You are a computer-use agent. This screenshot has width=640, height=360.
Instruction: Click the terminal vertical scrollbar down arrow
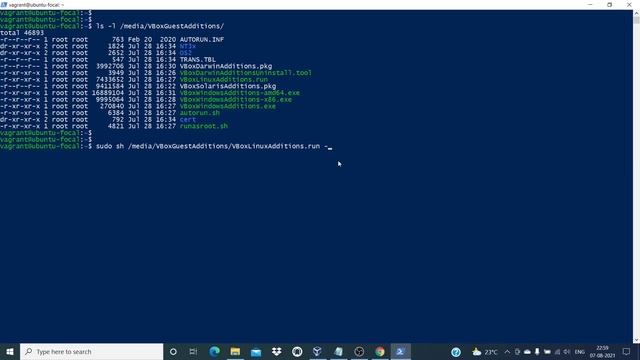coord(636,340)
